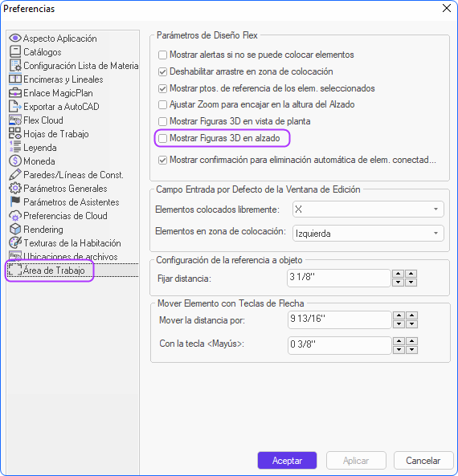
Task: Click the Fijar distancia input field
Action: click(x=338, y=278)
